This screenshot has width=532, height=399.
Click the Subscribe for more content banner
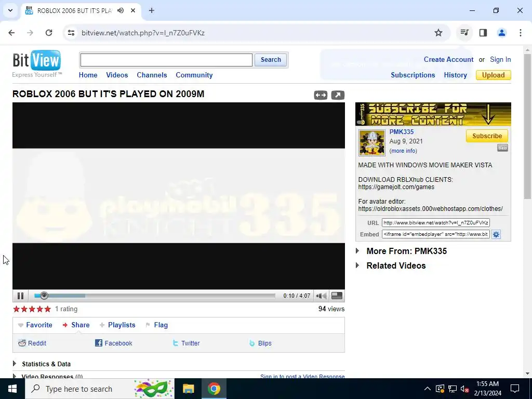click(x=433, y=114)
